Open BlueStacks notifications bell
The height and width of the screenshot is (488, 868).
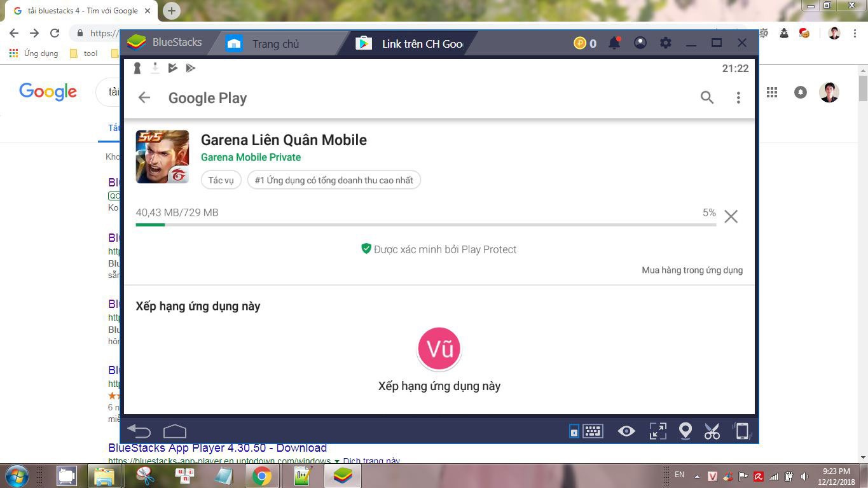614,43
